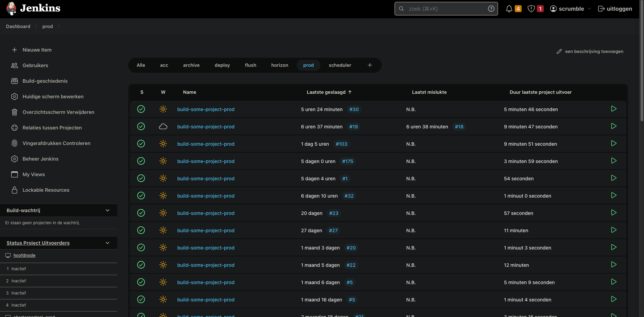Sort by Name column header
644x317 pixels.
(189, 92)
